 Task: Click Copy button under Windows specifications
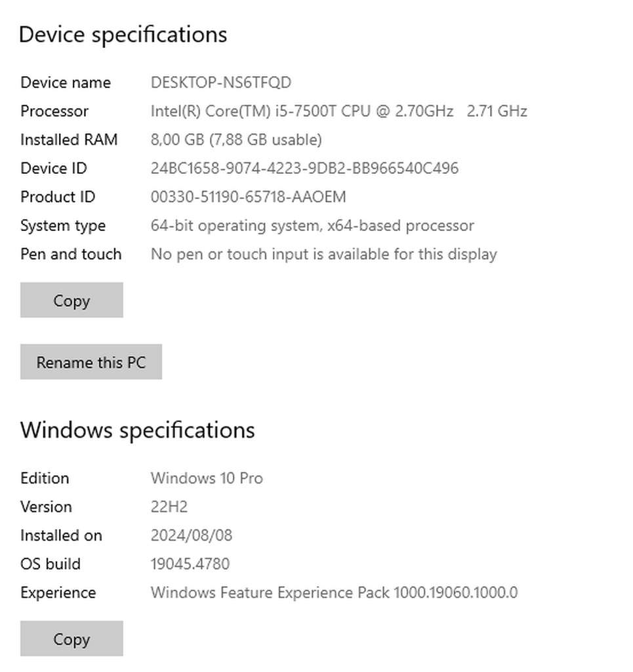tap(71, 639)
